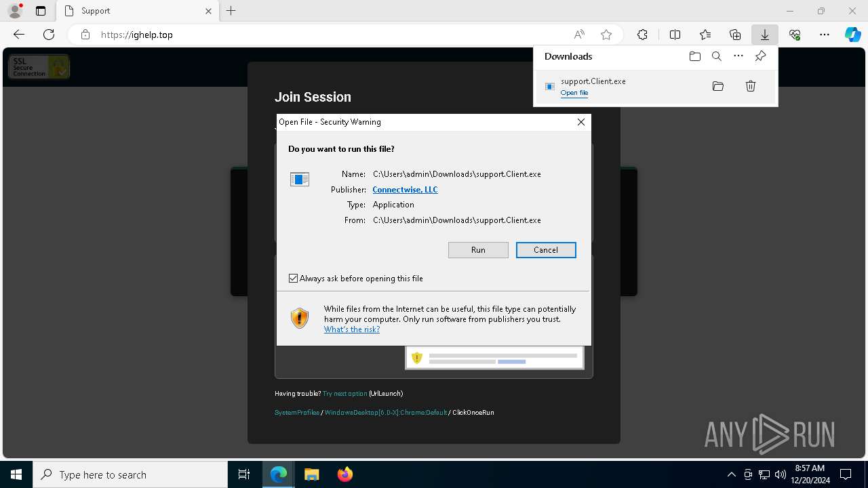868x488 pixels.
Task: Toggle Read aloud icon in address bar
Action: tap(579, 35)
